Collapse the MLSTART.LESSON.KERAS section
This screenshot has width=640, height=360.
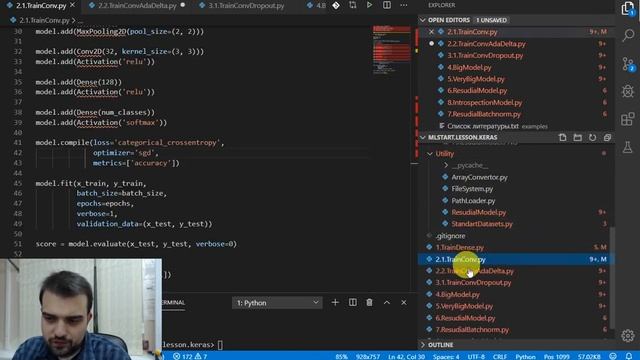423,138
